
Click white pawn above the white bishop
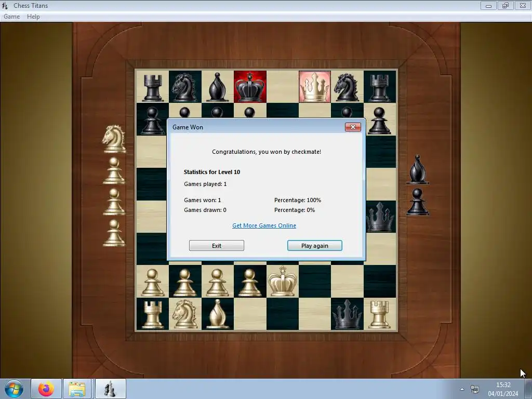coord(217,282)
